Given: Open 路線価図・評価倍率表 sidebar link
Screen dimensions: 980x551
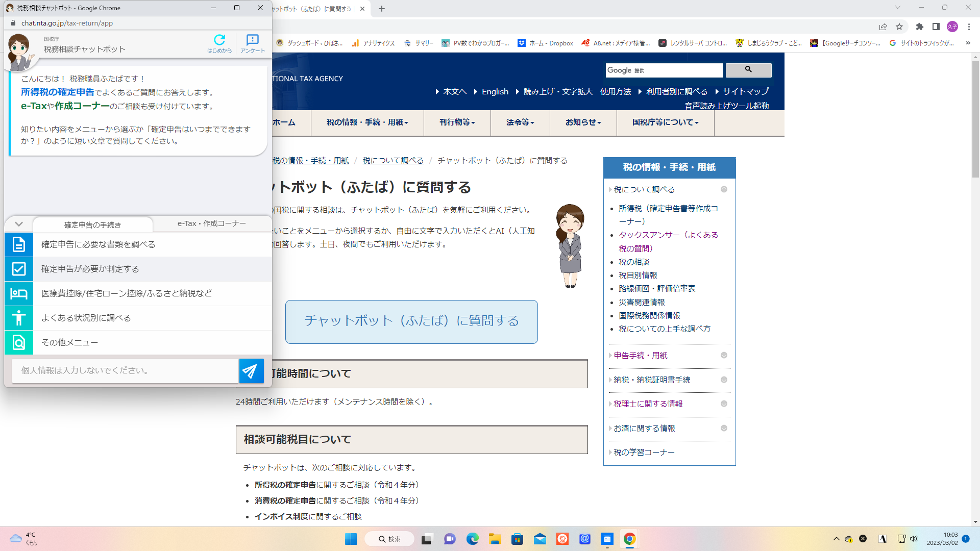Looking at the screenshot, I should click(x=657, y=289).
